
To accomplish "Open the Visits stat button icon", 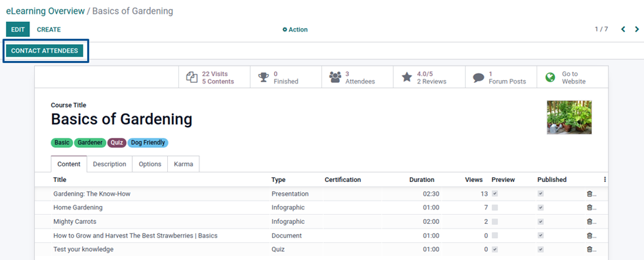I will pyautogui.click(x=192, y=77).
